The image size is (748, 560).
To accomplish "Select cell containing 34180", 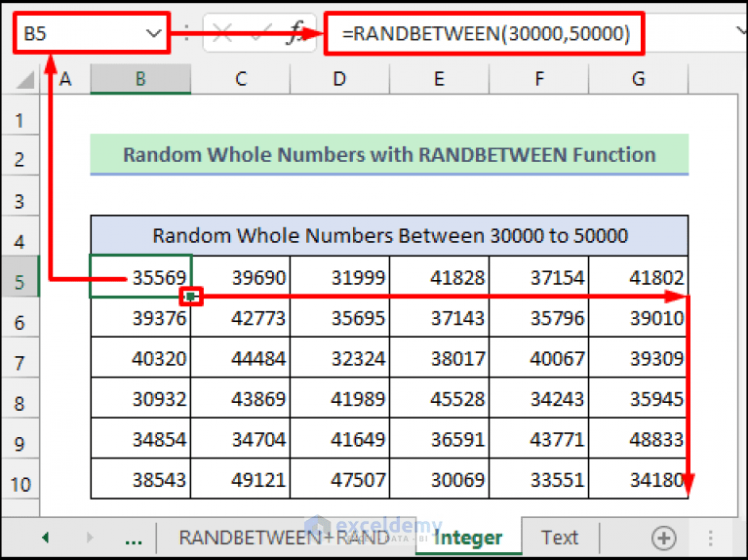I will pyautogui.click(x=639, y=479).
